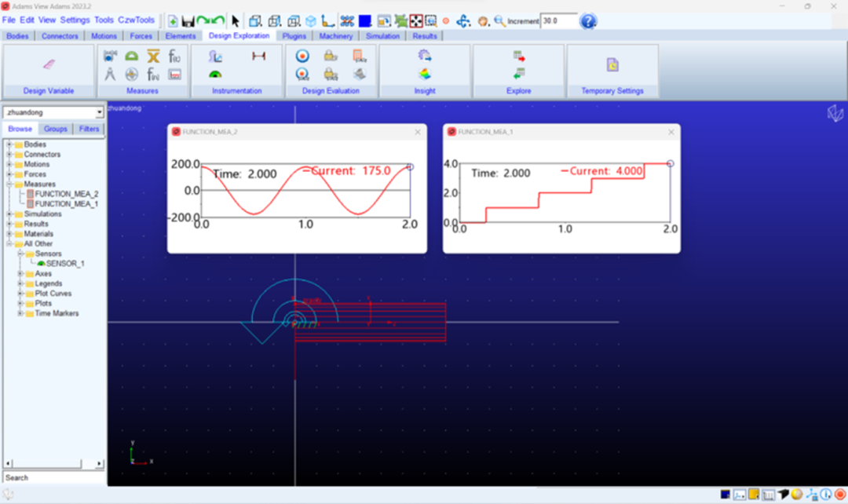Screen dimensions: 848x504
Task: Expand the Connectors tree folder
Action: 9,155
